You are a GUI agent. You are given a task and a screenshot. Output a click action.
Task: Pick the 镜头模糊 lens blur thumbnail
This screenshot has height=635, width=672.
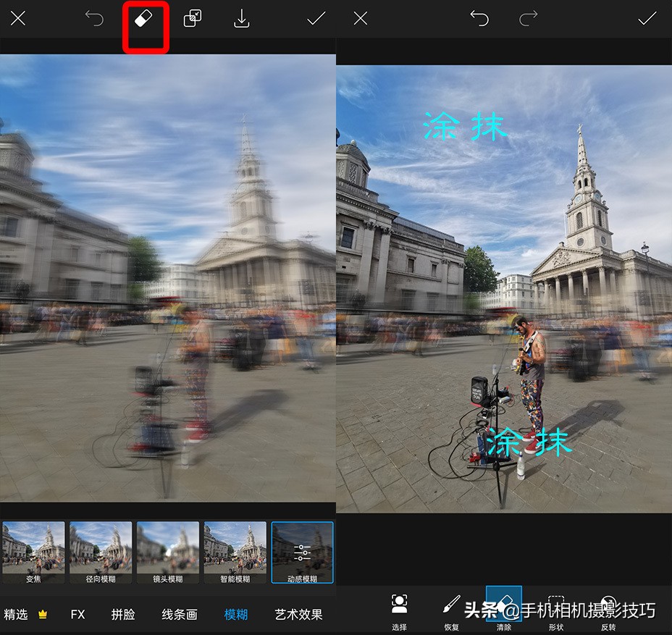coord(168,552)
